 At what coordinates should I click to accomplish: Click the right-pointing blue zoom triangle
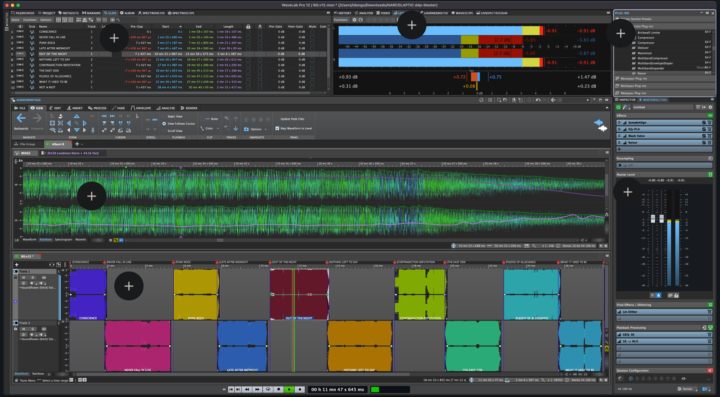84,123
